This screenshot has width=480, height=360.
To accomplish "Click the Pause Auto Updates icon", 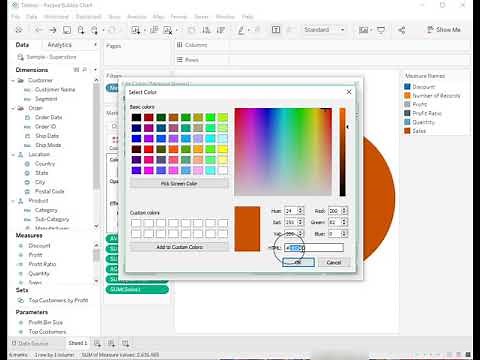I will click(95, 30).
